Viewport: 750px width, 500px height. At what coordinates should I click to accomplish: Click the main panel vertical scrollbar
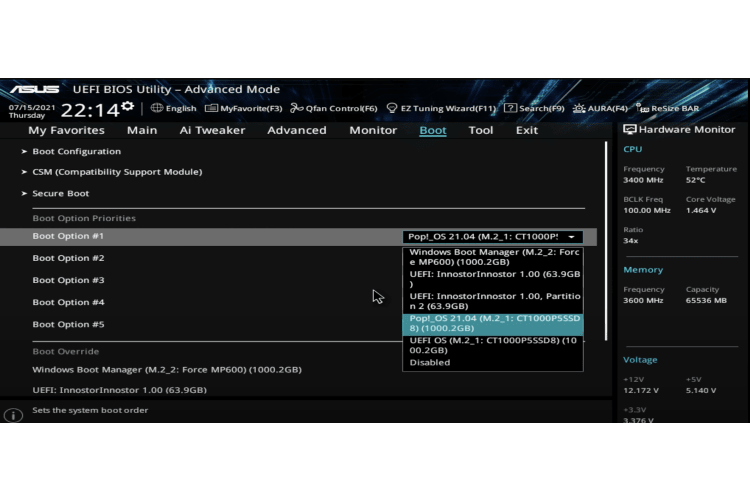point(606,241)
